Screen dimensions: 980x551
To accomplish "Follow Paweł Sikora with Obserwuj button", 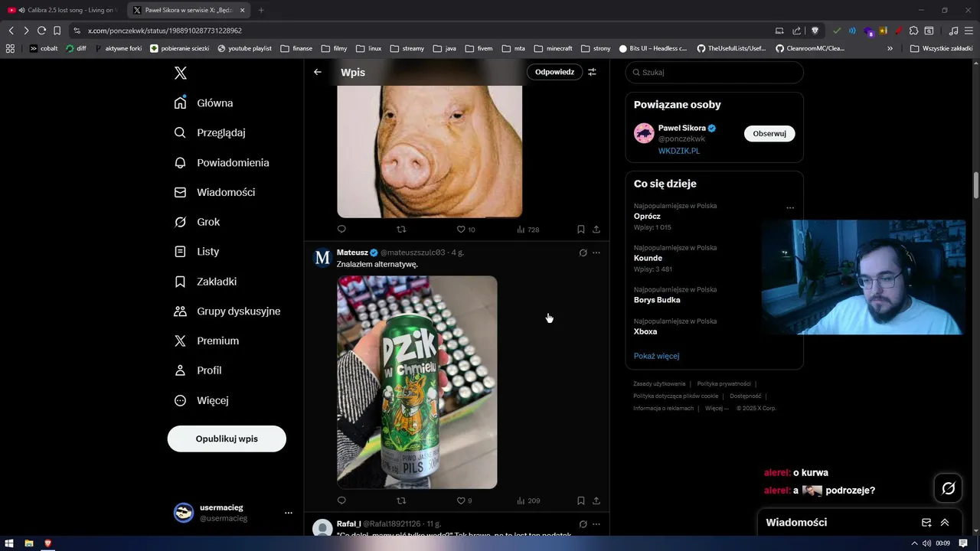I will [x=769, y=133].
